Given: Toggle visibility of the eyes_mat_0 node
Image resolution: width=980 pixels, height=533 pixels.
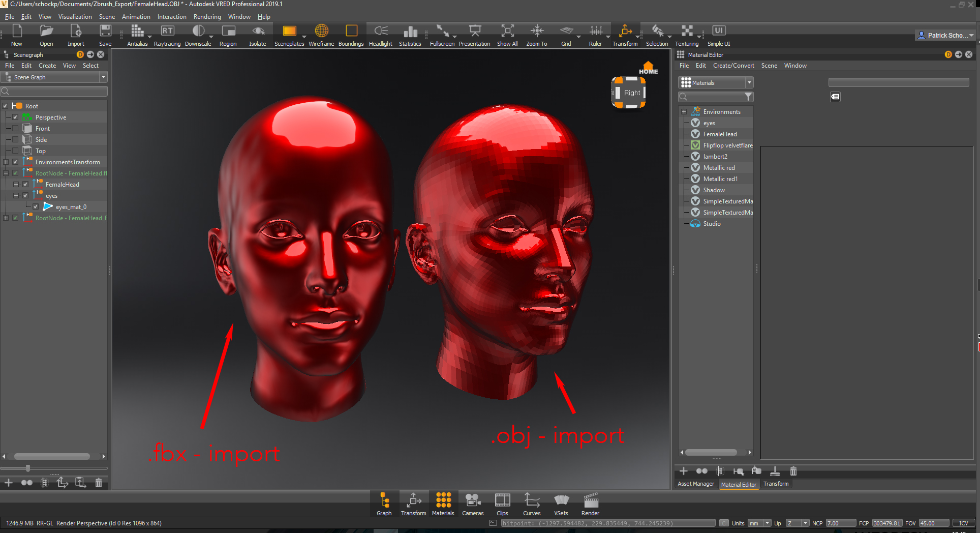Looking at the screenshot, I should pyautogui.click(x=35, y=206).
